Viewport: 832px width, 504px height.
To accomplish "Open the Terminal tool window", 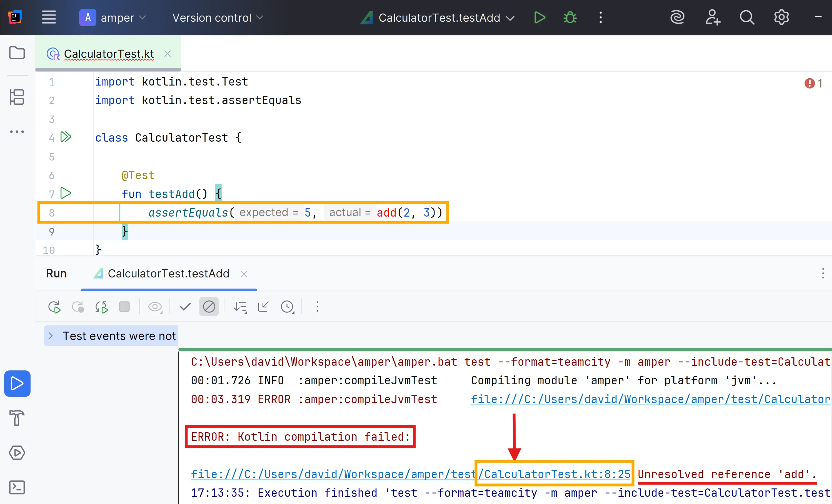I will (x=17, y=487).
